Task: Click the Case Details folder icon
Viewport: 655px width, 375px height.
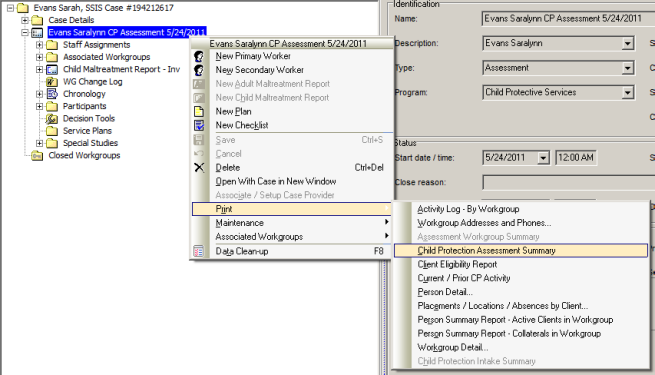Action: tap(37, 20)
